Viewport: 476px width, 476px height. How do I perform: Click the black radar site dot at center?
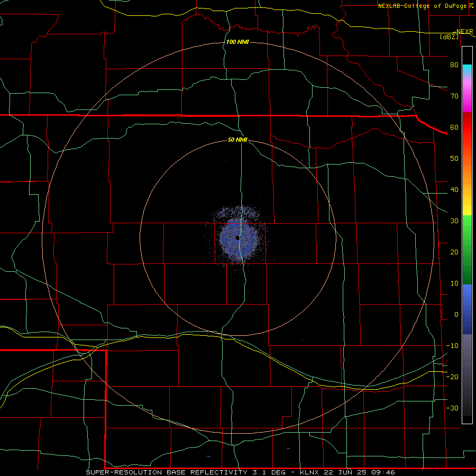point(237,238)
